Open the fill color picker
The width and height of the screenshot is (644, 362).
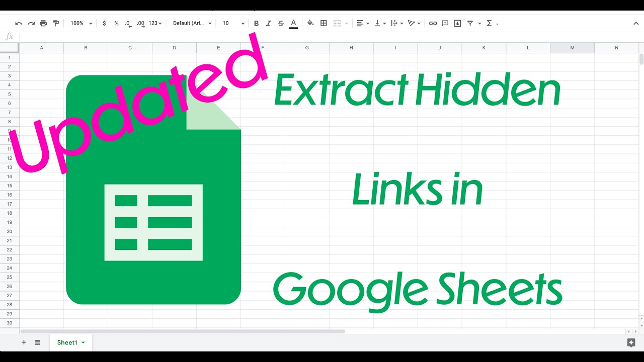[x=310, y=23]
